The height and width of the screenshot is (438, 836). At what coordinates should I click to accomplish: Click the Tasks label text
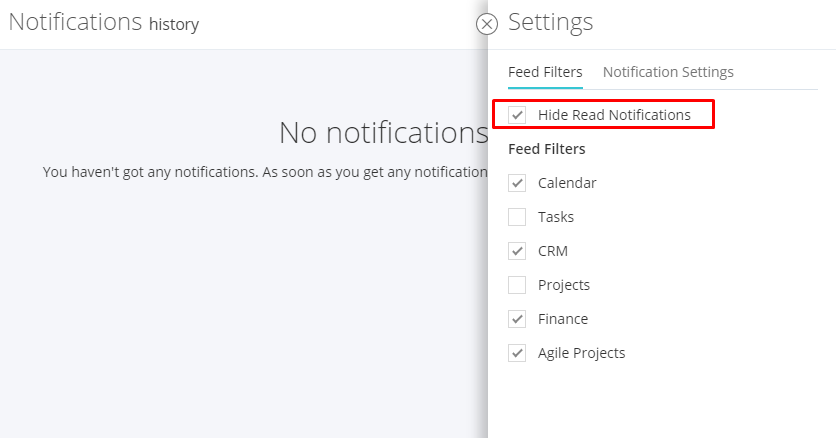coord(556,217)
